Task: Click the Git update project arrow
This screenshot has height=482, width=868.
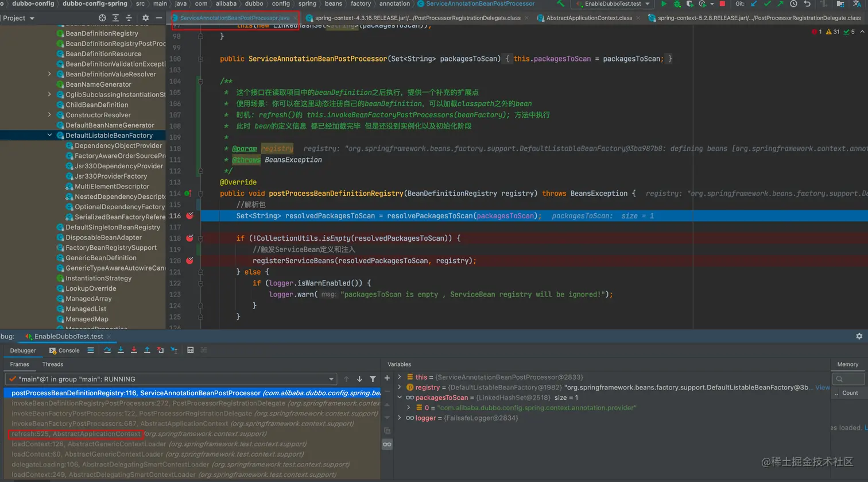Action: point(754,3)
